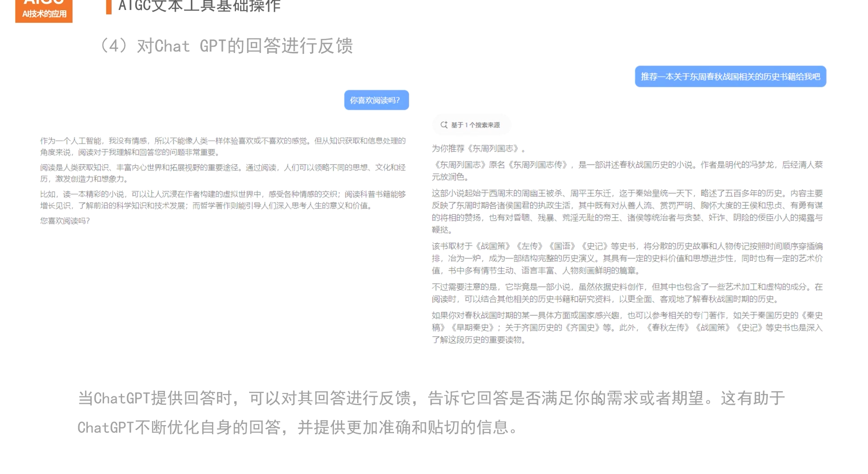Click the paragraph starting 阅读是人类获取知识

[223, 173]
